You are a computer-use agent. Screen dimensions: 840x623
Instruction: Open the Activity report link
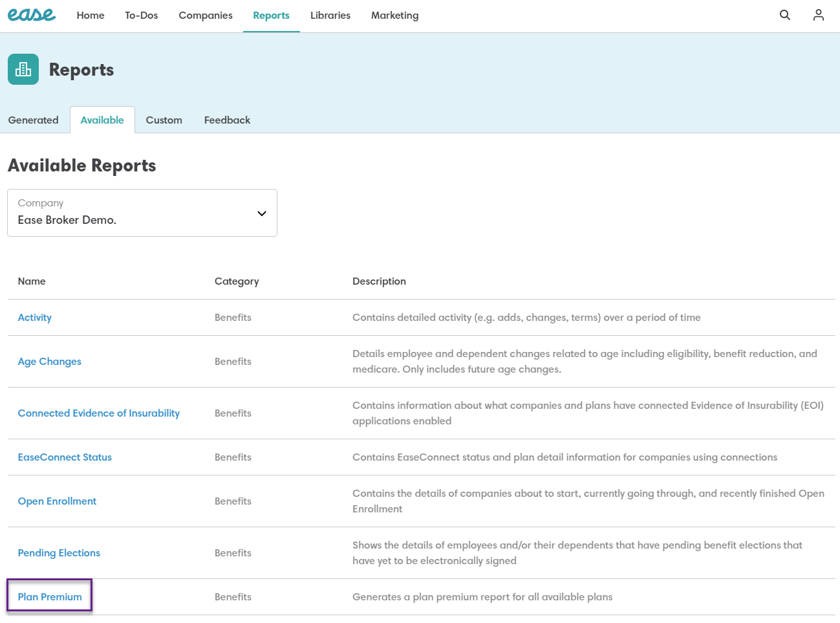35,318
